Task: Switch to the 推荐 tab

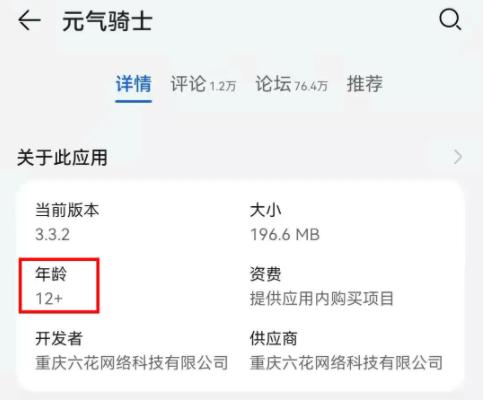Action: pos(365,84)
